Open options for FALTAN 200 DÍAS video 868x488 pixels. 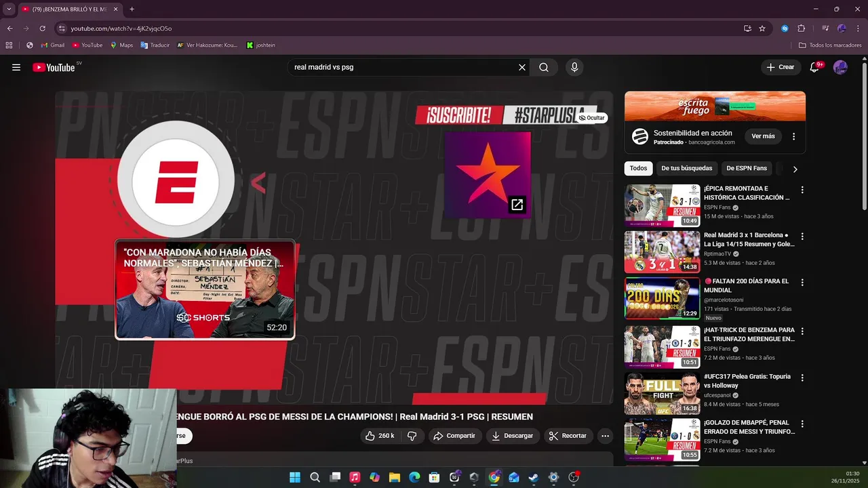(x=802, y=283)
